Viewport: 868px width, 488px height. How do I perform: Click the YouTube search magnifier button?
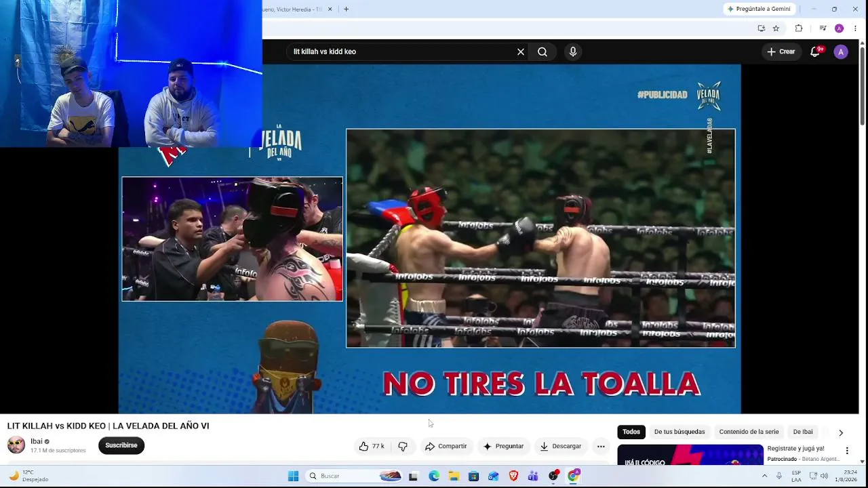click(542, 52)
